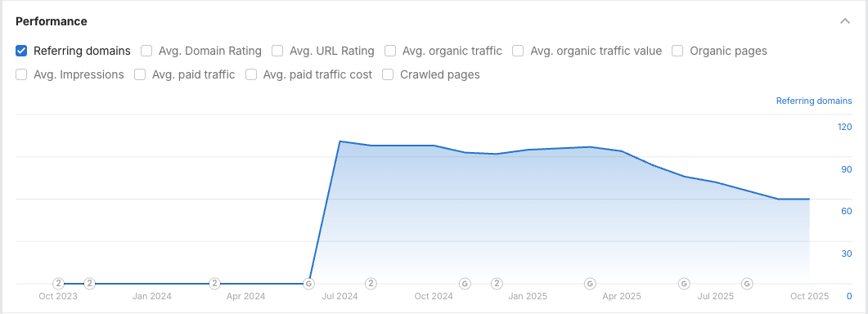Click the 0 value on the y-axis

849,296
